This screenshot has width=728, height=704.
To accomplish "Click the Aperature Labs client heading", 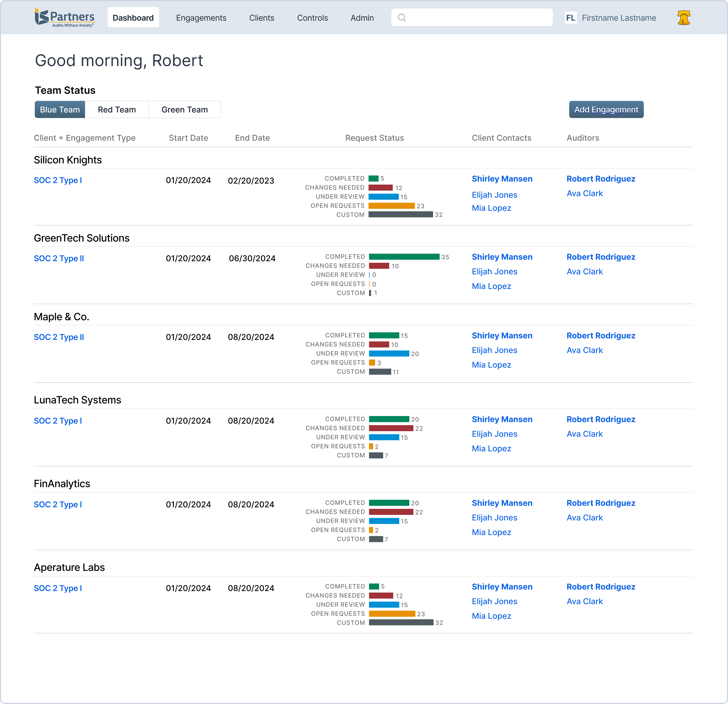I will point(69,568).
